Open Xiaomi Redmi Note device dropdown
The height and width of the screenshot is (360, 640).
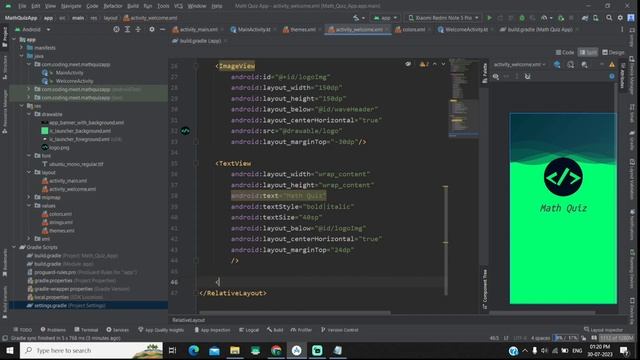(x=444, y=18)
